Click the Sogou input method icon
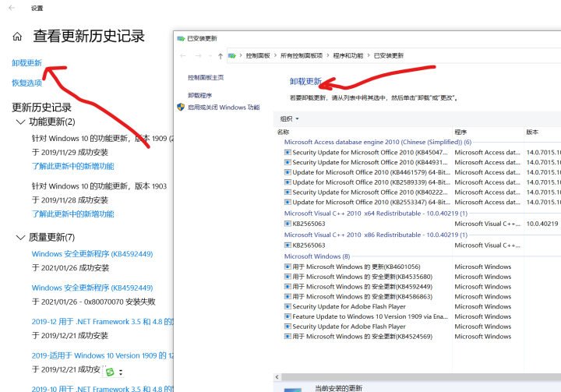Screen dimensions: 561x392 tap(110, 372)
